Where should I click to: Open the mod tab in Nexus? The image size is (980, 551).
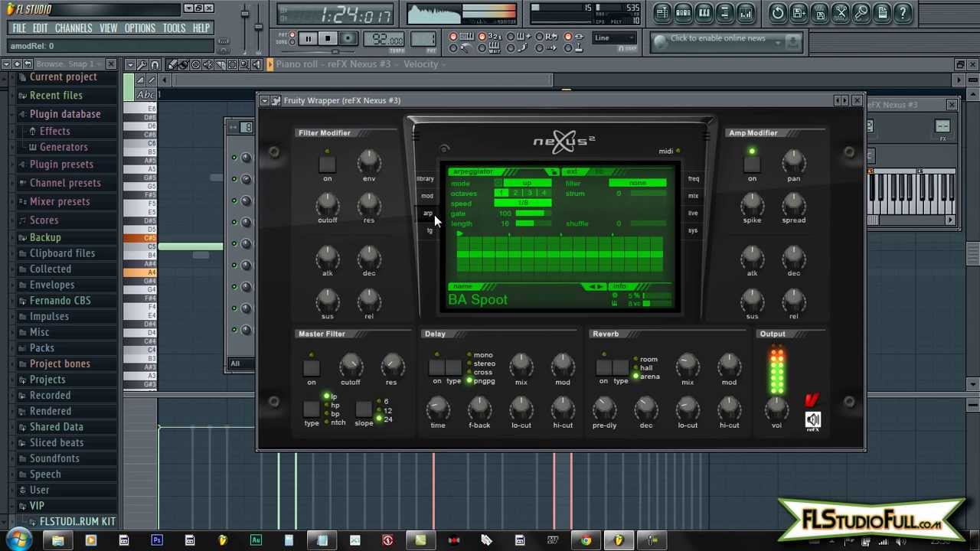pyautogui.click(x=426, y=196)
